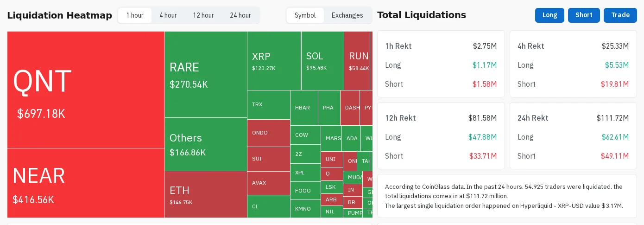This screenshot has width=644, height=225.
Task: Toggle heatmap view to Exchanges
Action: coord(347,15)
